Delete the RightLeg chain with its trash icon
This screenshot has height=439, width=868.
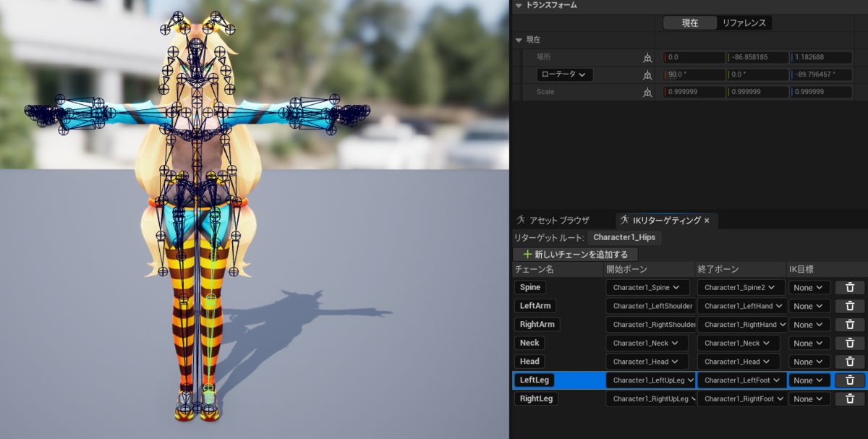coord(850,398)
